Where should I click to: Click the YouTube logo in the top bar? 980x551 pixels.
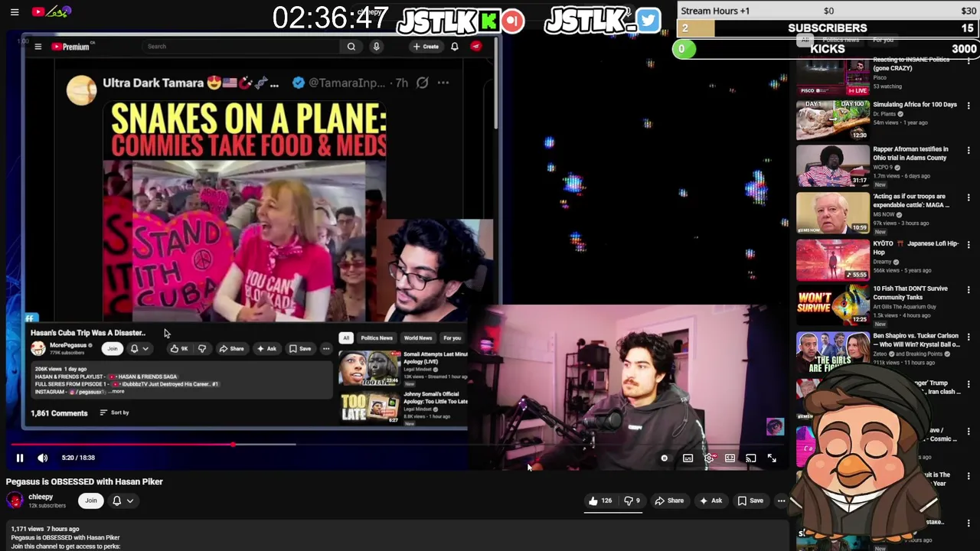coord(51,11)
